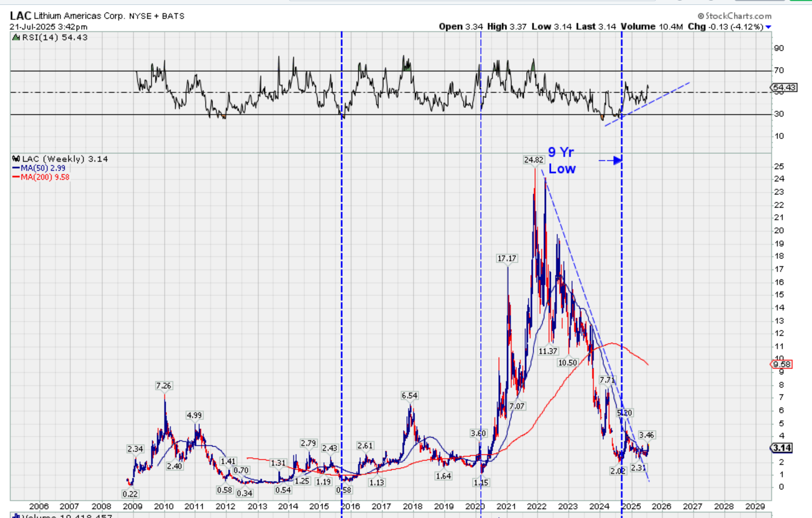The height and width of the screenshot is (518, 812).
Task: Click the StockCharts.com copyright logo
Action: 734,16
